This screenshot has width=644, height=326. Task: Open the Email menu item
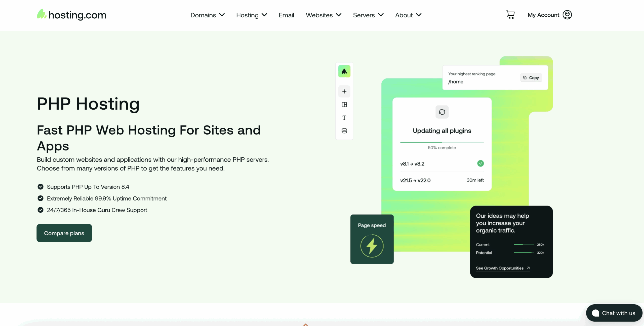(286, 15)
